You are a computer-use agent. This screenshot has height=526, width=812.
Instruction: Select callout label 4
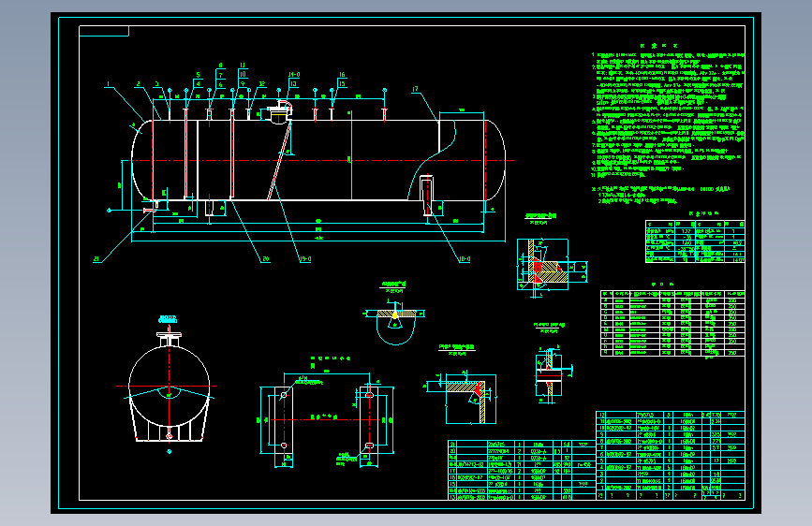coord(198,84)
